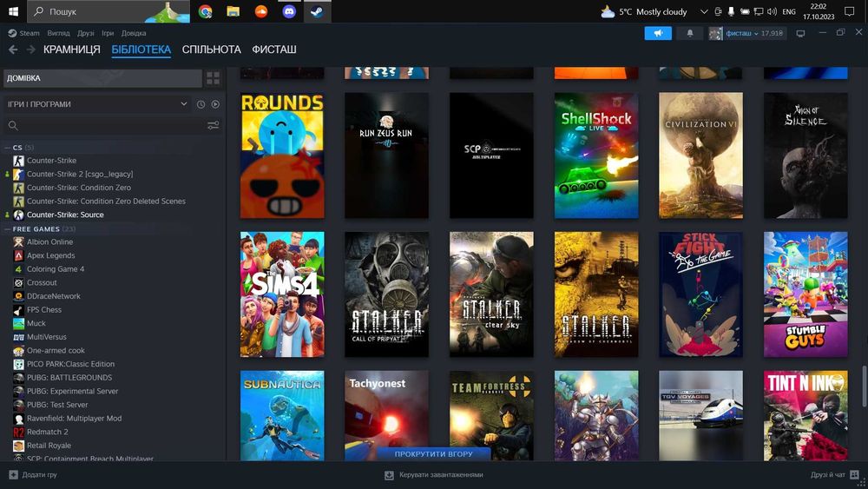Go back with the left arrow
This screenshot has width=868, height=489.
pyautogui.click(x=13, y=50)
